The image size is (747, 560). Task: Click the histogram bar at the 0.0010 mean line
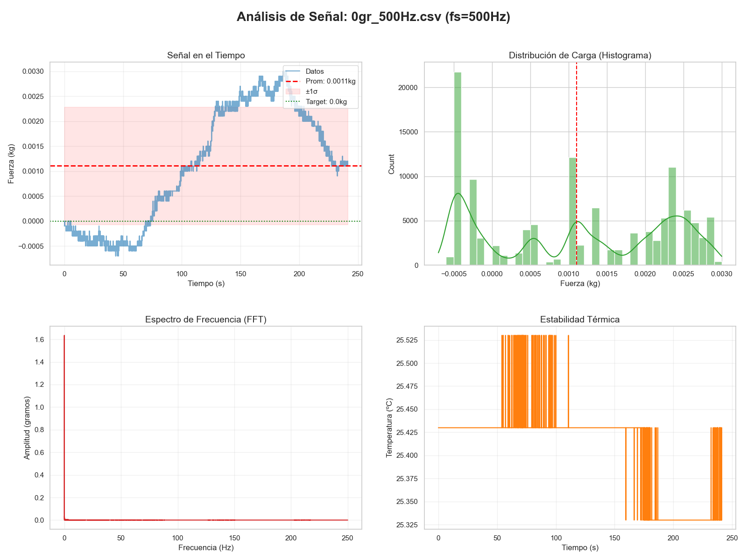pyautogui.click(x=572, y=211)
